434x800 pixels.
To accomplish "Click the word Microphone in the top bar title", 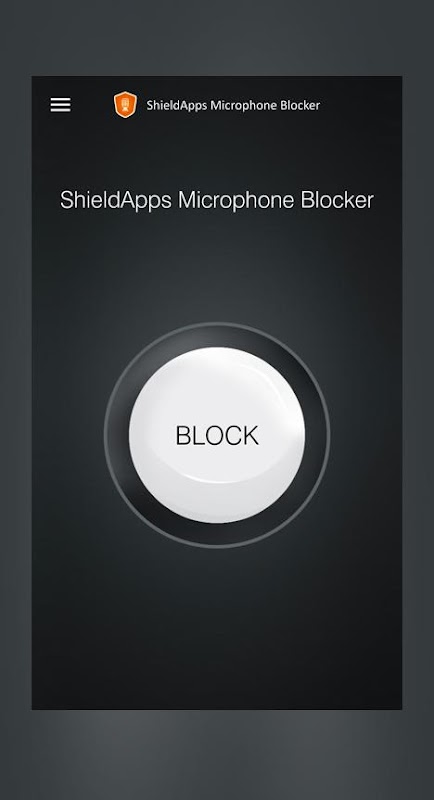I will click(243, 106).
